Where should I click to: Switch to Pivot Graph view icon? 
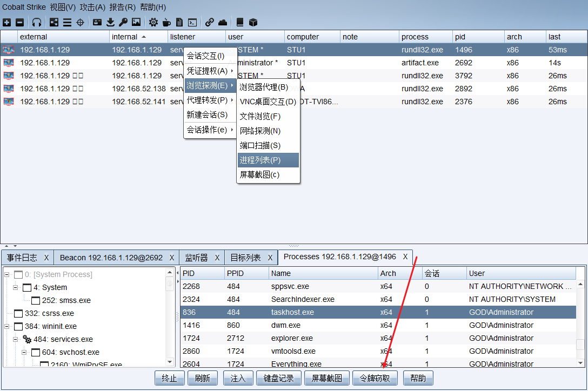pos(54,23)
